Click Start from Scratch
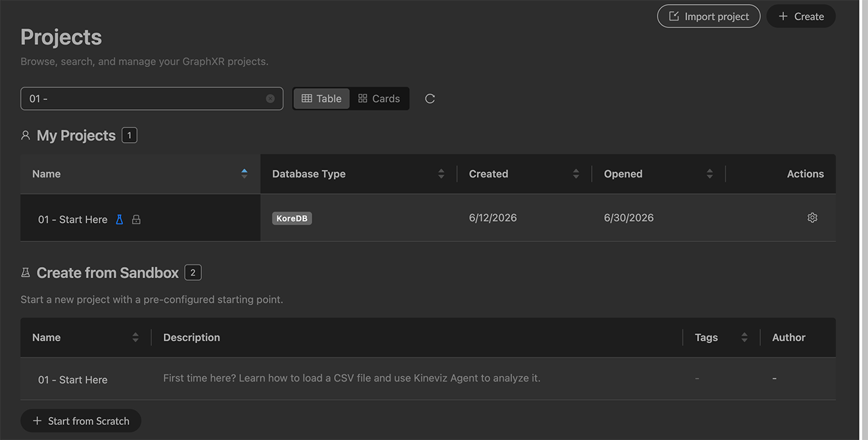 click(x=81, y=421)
